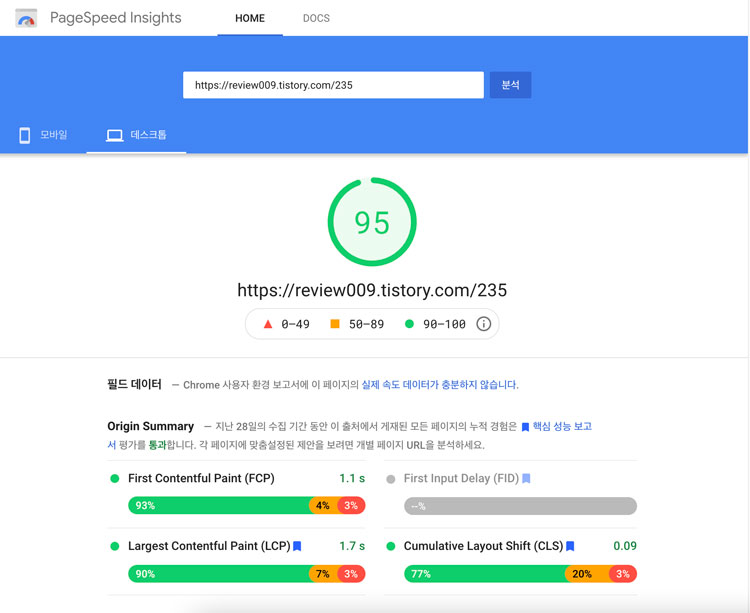The image size is (750, 613).
Task: Click the 95 performance score gauge
Action: [x=372, y=222]
